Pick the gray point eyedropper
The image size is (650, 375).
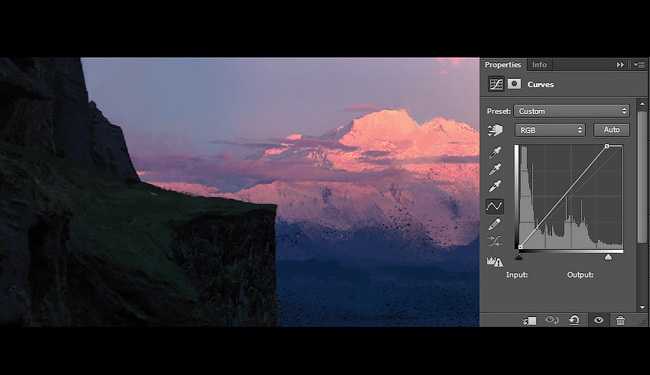tap(495, 169)
